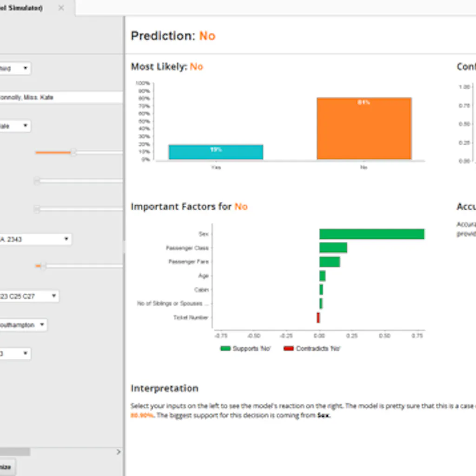Open the passenger class dropdown showing Third
This screenshot has width=476, height=476.
pyautogui.click(x=15, y=69)
